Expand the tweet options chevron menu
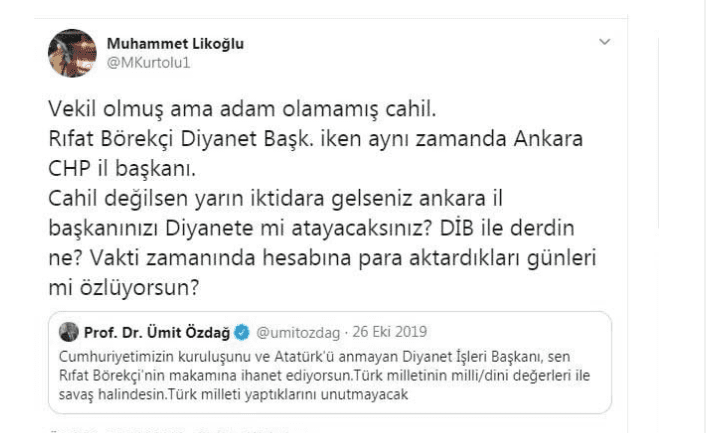The height and width of the screenshot is (433, 706). point(602,43)
